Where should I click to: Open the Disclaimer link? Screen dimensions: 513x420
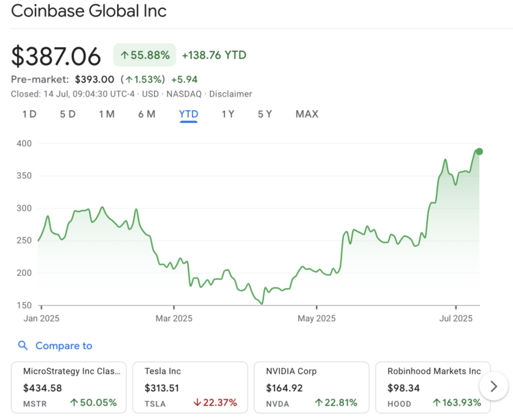[231, 94]
